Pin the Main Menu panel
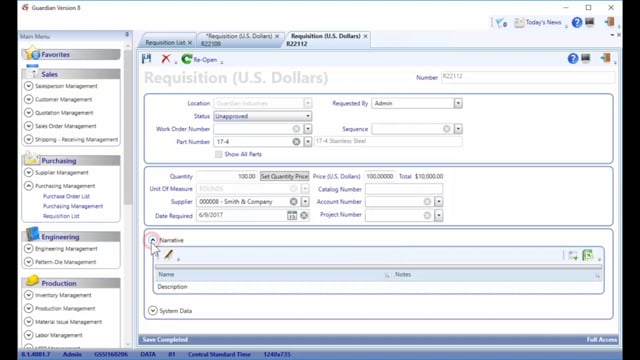The width and height of the screenshot is (640, 360). [x=127, y=35]
